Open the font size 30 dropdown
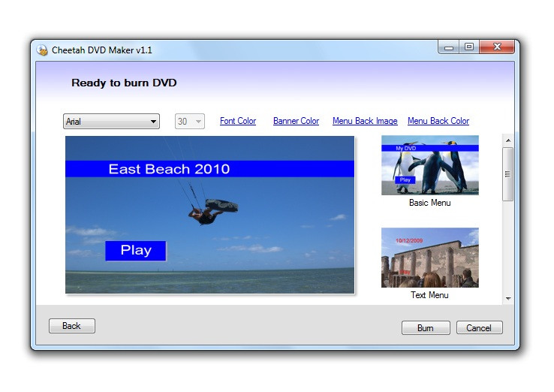 click(190, 121)
